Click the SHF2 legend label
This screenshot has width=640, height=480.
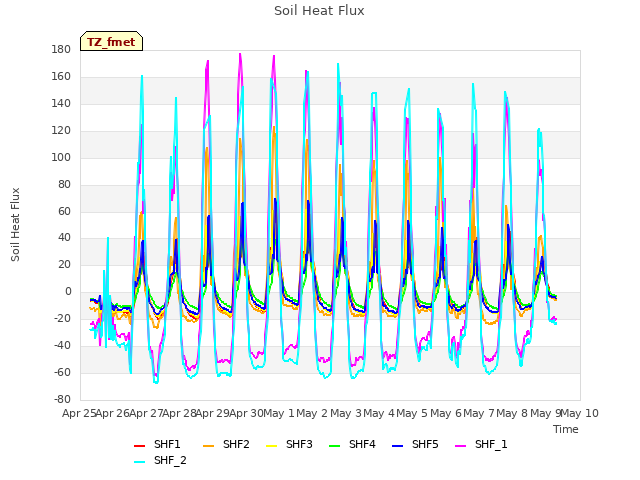point(236,444)
